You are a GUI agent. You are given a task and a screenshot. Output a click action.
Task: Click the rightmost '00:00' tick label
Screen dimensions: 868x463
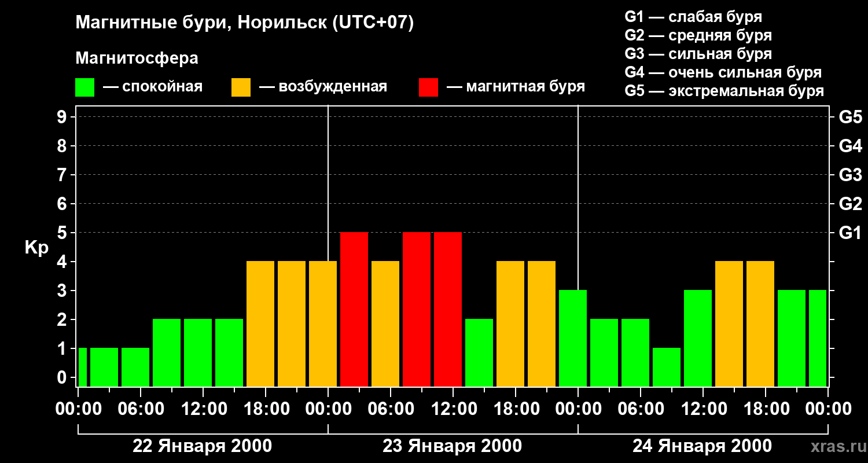[x=827, y=409]
